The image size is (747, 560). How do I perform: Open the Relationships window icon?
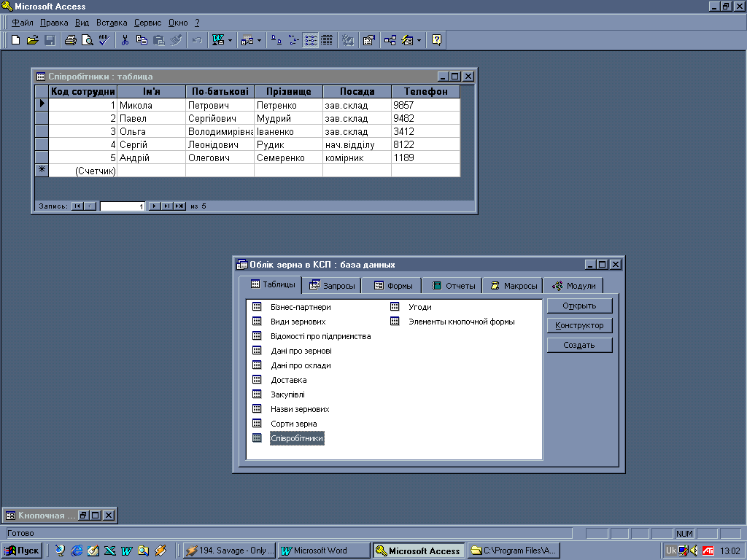coord(390,40)
